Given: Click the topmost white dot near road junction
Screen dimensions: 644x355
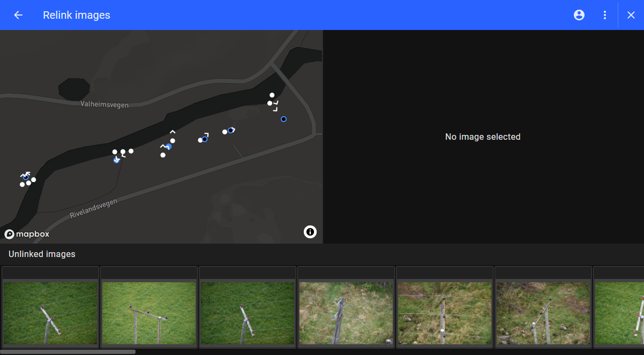Looking at the screenshot, I should (272, 95).
